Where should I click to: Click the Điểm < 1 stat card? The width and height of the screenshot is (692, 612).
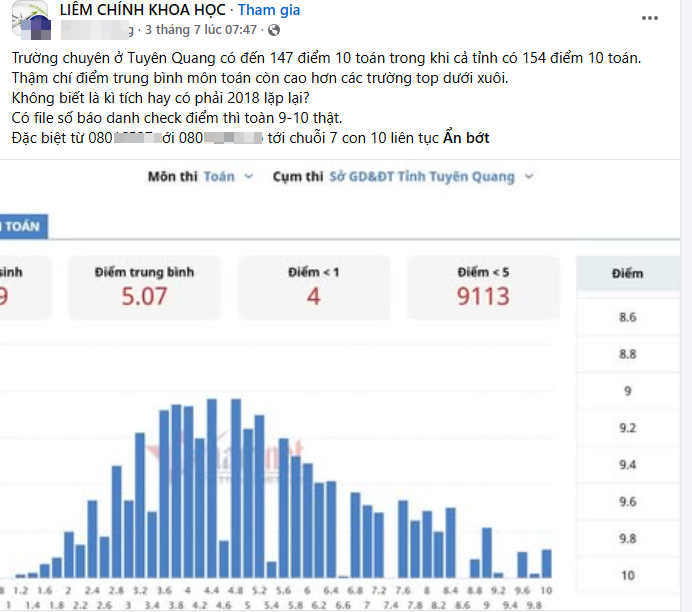click(x=313, y=287)
